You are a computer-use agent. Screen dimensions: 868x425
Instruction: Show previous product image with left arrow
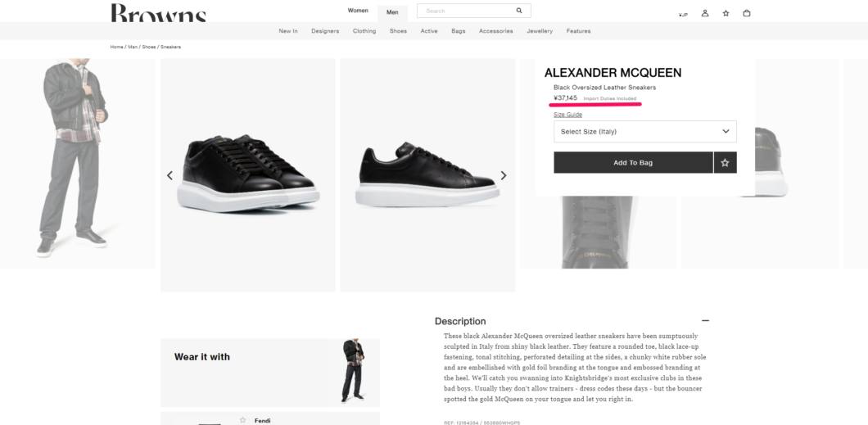[170, 175]
